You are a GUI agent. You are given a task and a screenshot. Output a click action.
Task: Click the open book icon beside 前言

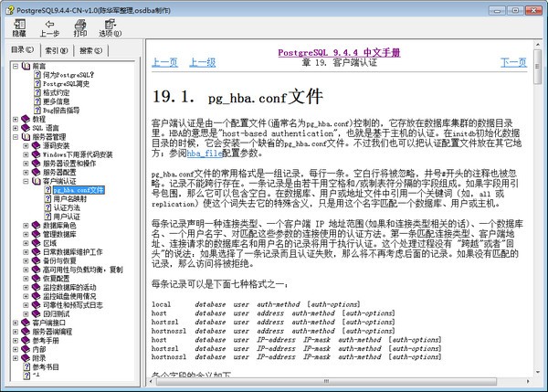26,66
